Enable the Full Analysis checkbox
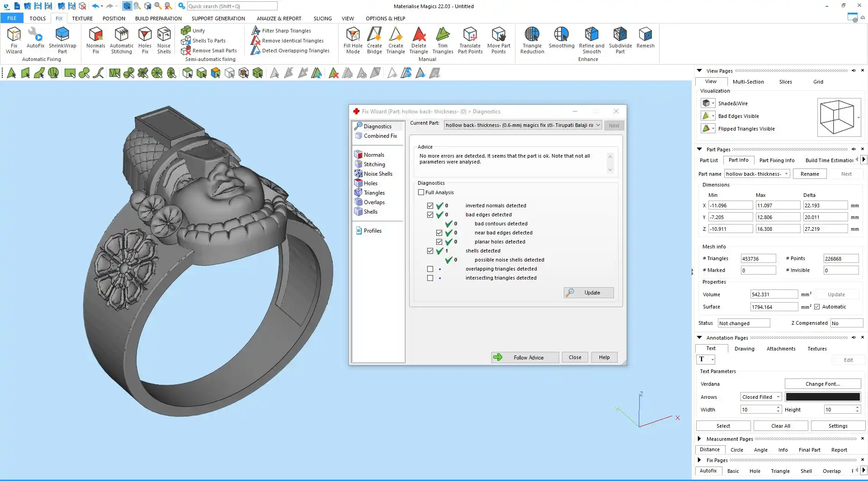The height and width of the screenshot is (481, 868). coord(421,192)
